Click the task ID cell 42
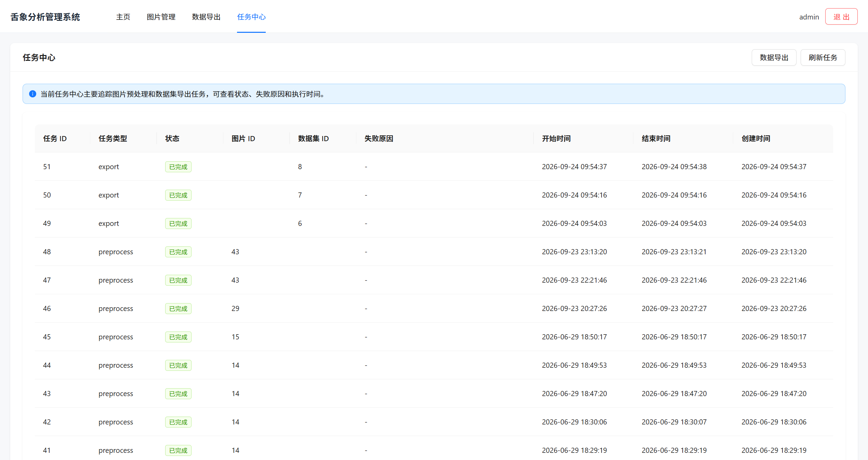The width and height of the screenshot is (868, 460). coord(47,422)
